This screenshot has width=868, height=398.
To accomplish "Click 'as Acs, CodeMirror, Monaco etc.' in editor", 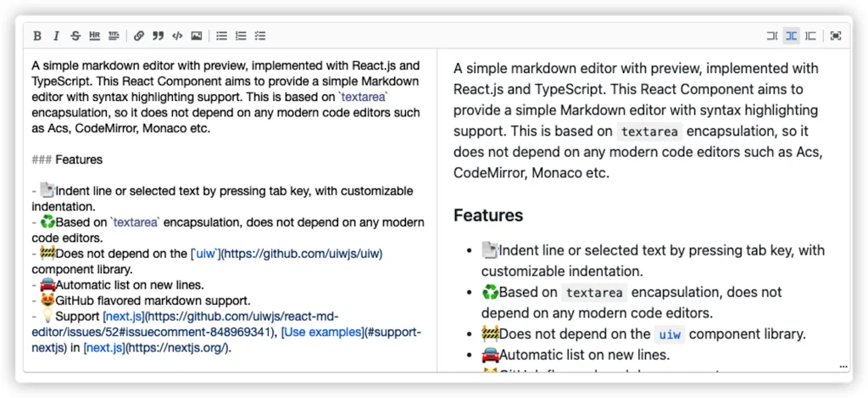I will (121, 129).
